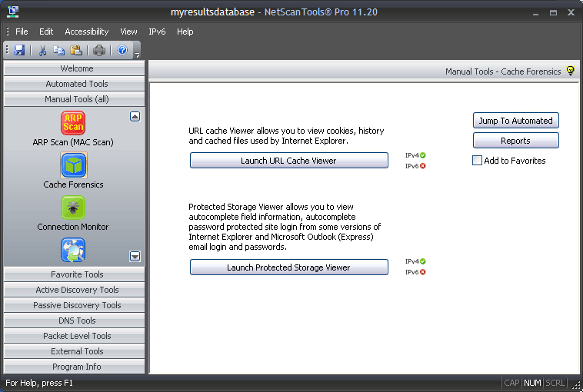The height and width of the screenshot is (392, 583).
Task: Open the Help menu
Action: click(185, 32)
